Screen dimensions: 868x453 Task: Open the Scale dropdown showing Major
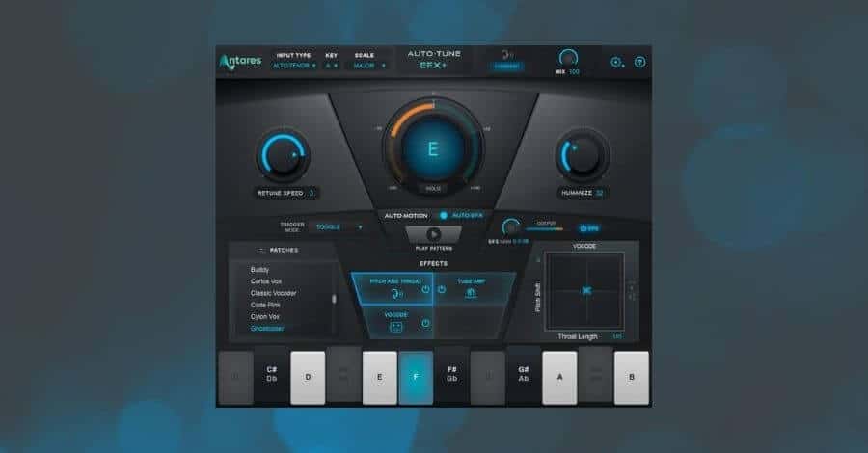pos(369,66)
